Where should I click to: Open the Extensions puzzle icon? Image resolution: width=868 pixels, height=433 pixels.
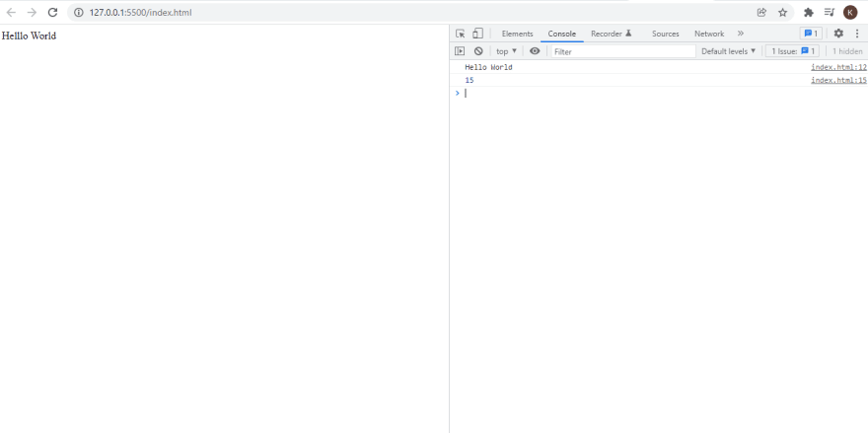click(x=809, y=12)
